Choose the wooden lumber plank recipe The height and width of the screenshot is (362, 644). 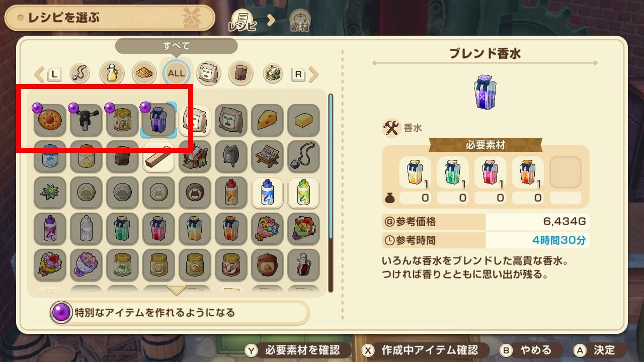tap(158, 156)
